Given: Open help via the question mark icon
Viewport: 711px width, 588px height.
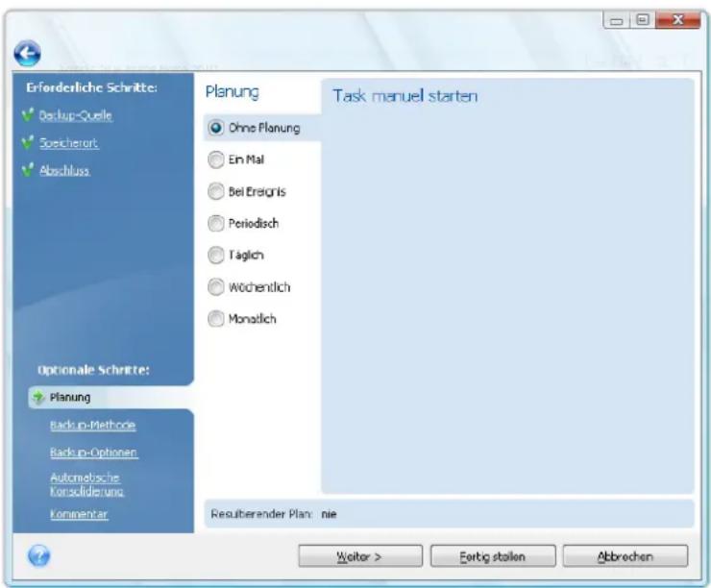Looking at the screenshot, I should point(39,555).
